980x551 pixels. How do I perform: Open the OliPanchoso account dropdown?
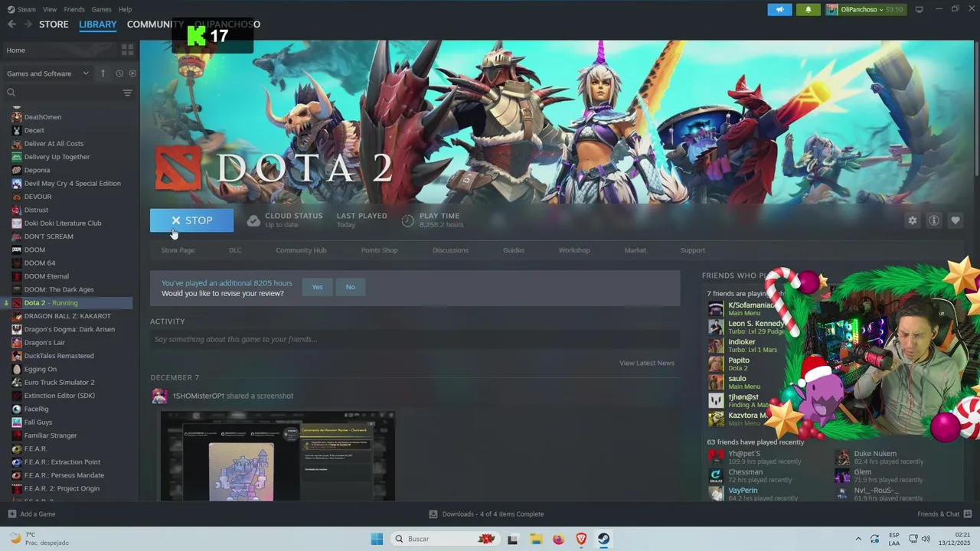coord(865,9)
